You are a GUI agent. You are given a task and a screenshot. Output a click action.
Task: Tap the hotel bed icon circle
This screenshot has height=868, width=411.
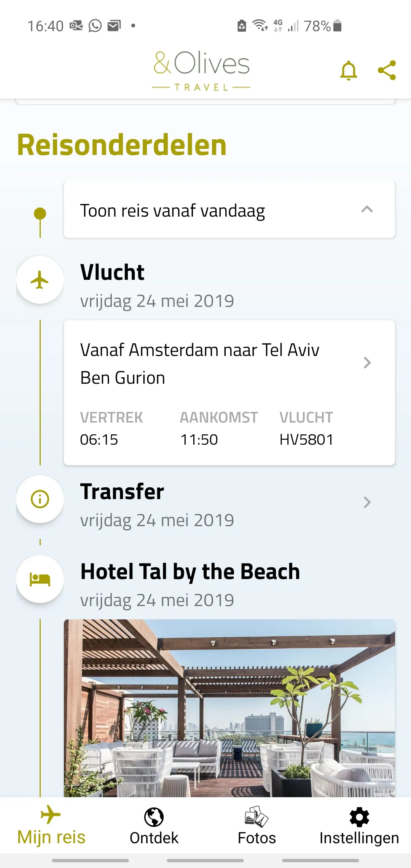click(40, 579)
